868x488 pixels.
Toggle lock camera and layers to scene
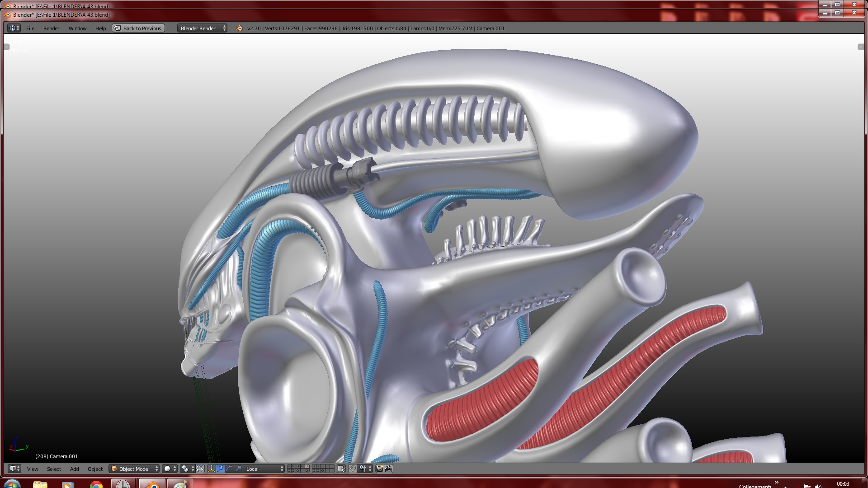point(341,469)
